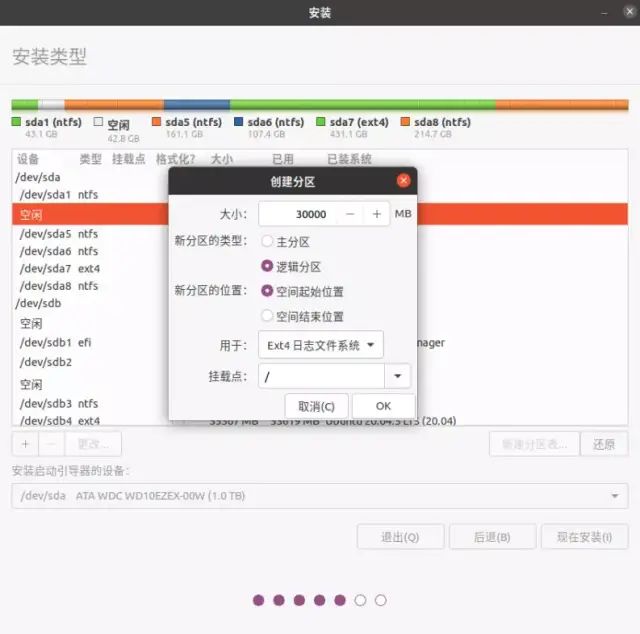Open the bootloader device /dev/sda dropdown

click(320, 496)
